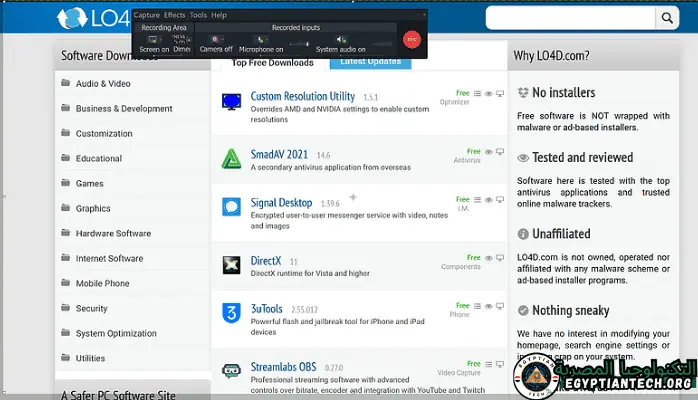Image resolution: width=698 pixels, height=400 pixels.
Task: Click the monitor icon for SmadAV 2021
Action: [500, 152]
